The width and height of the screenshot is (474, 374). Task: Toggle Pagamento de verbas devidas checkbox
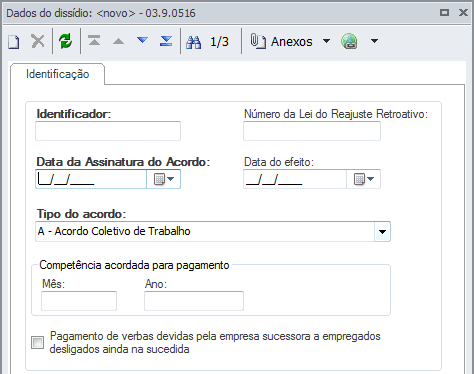click(x=38, y=343)
